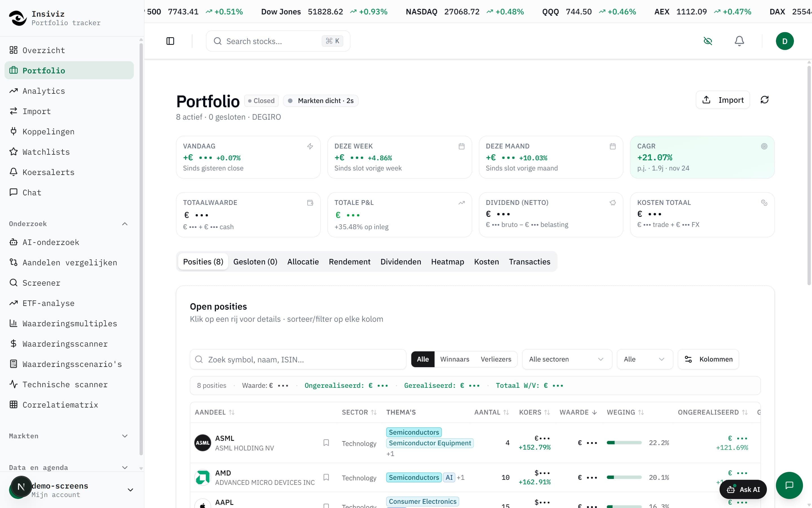Click the Insiviz eye logo
812x508 pixels.
click(x=18, y=18)
